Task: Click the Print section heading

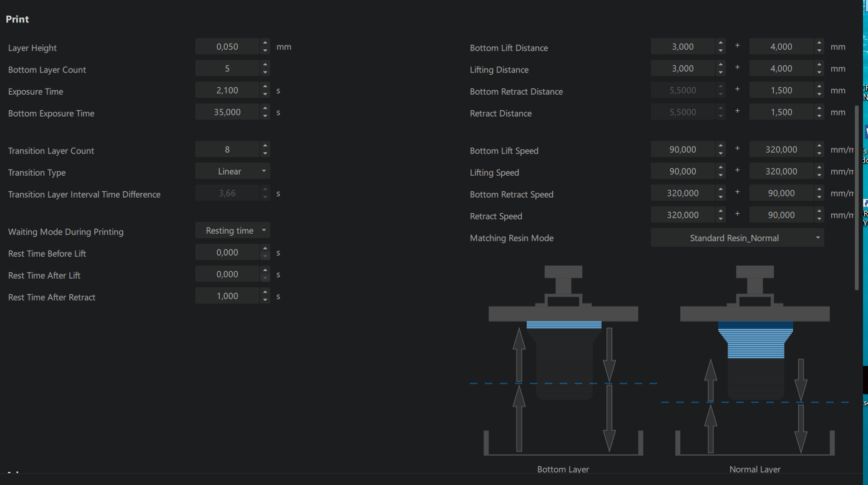Action: (x=17, y=19)
